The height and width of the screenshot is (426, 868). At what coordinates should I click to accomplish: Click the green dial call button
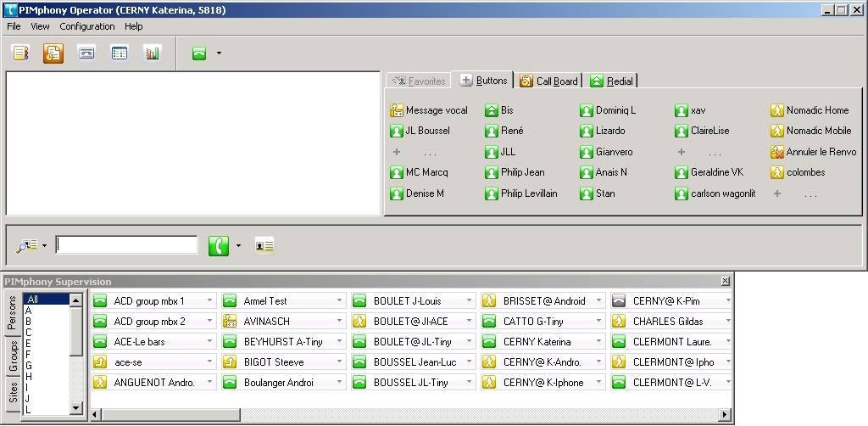219,245
